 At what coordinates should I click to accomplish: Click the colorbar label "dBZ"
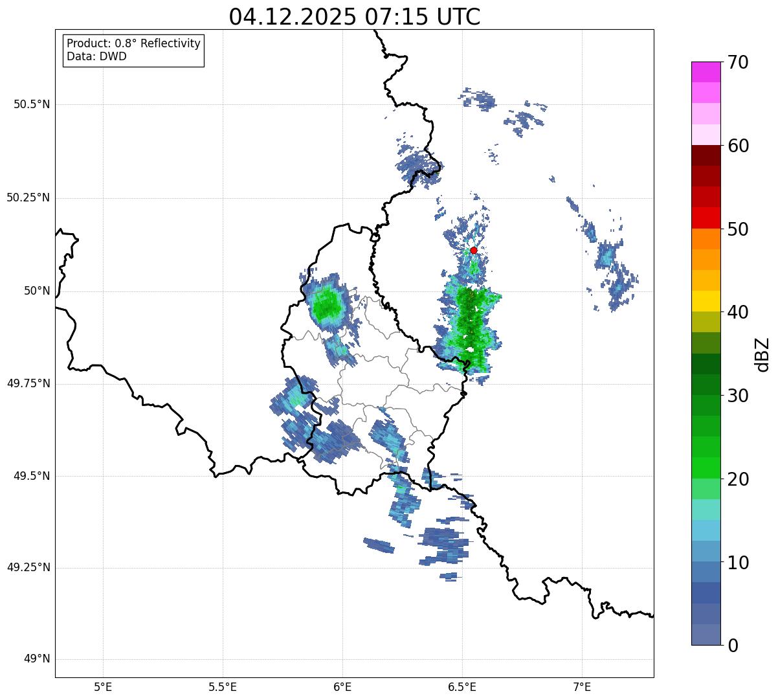point(762,354)
